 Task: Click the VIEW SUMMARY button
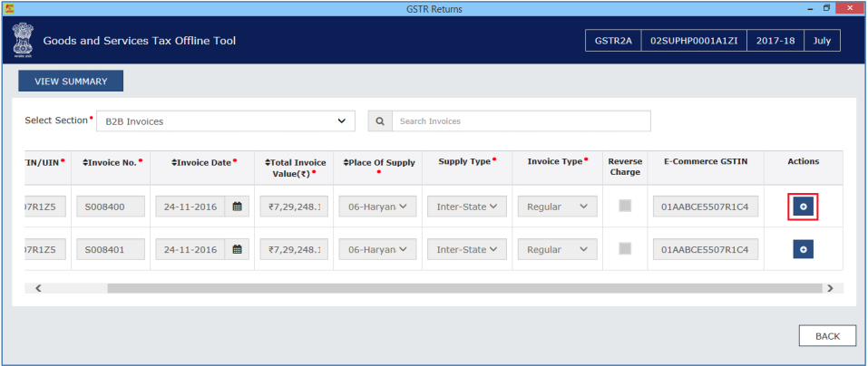[x=71, y=82]
